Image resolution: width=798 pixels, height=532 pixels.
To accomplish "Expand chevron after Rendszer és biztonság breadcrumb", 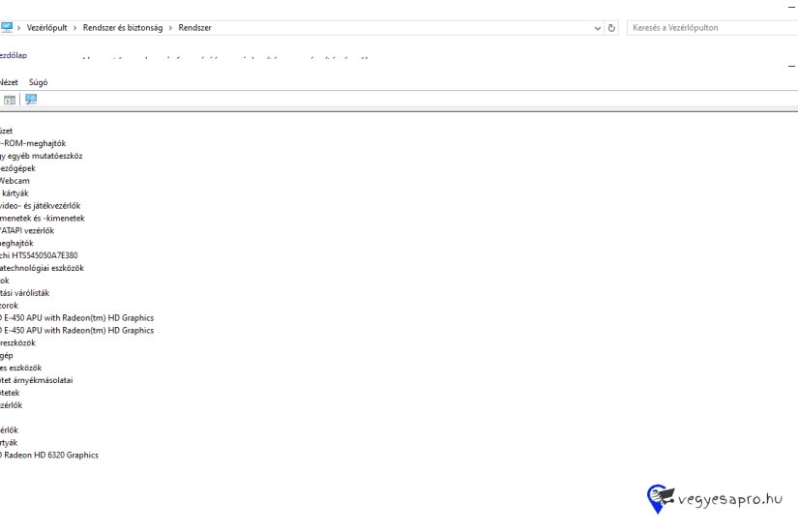I will [x=171, y=28].
